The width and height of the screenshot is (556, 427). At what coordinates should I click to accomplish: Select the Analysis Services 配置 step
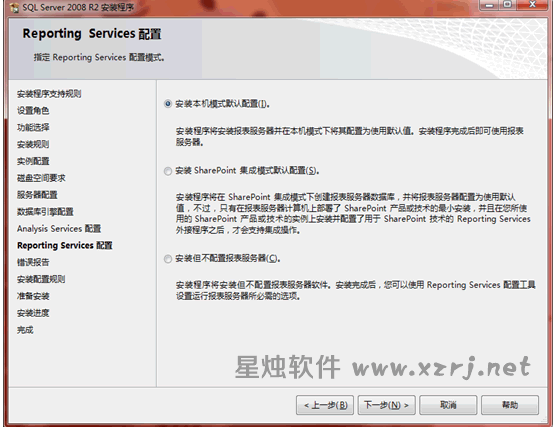coord(59,229)
